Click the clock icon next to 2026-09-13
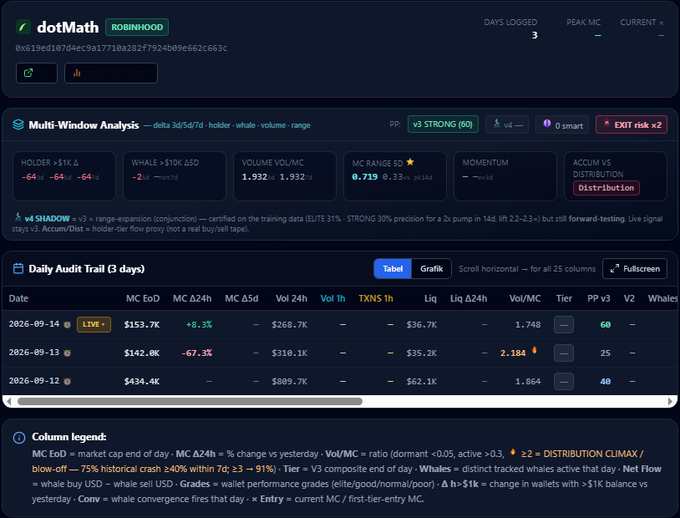Screen dimensions: 680x518 pos(67,353)
